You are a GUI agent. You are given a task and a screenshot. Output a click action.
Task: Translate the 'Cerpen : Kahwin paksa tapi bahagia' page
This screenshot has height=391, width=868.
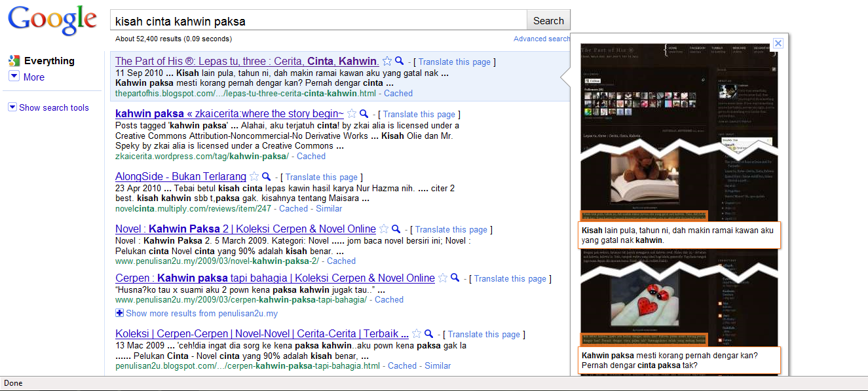[510, 278]
